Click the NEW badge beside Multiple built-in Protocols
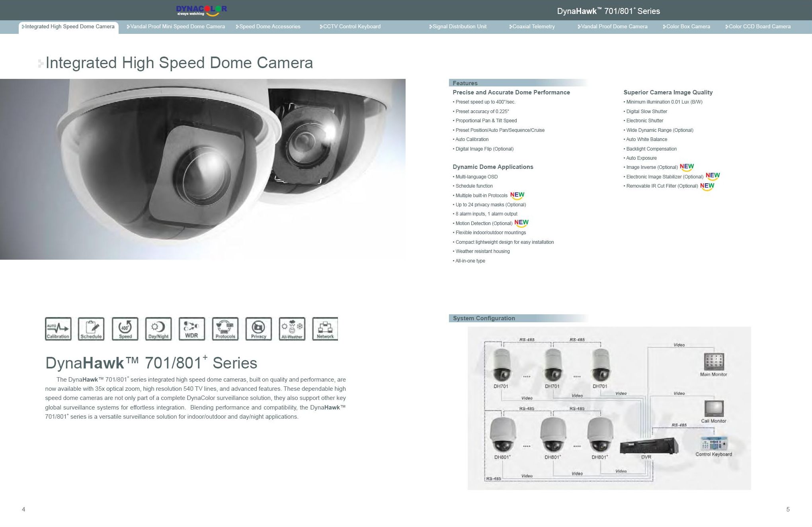This screenshot has height=527, width=812. pos(517,196)
